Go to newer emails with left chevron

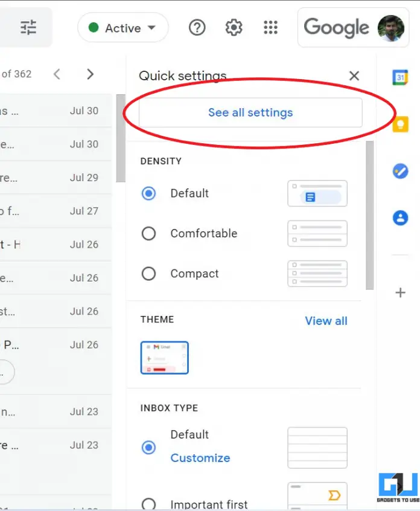click(x=57, y=74)
